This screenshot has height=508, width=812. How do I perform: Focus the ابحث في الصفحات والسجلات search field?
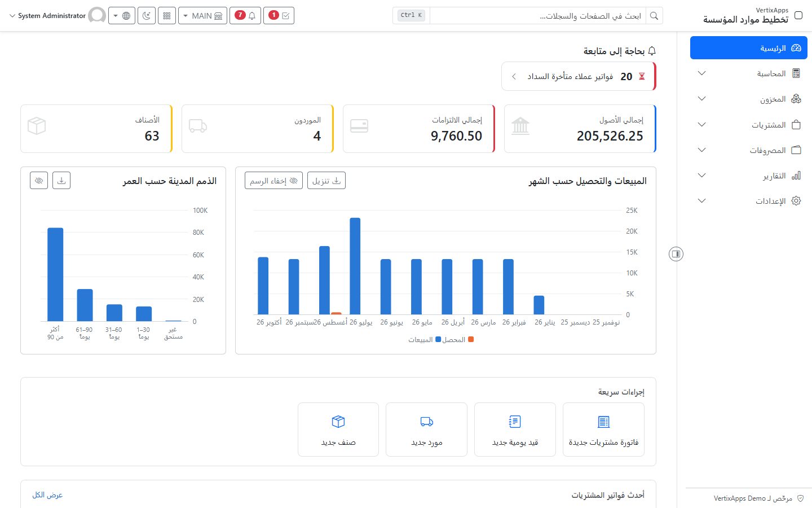point(538,16)
